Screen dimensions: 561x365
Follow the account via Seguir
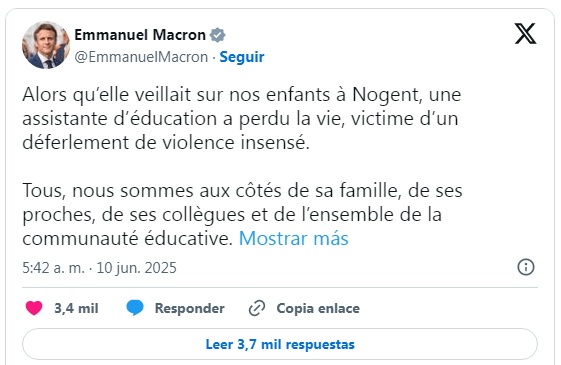pos(242,57)
